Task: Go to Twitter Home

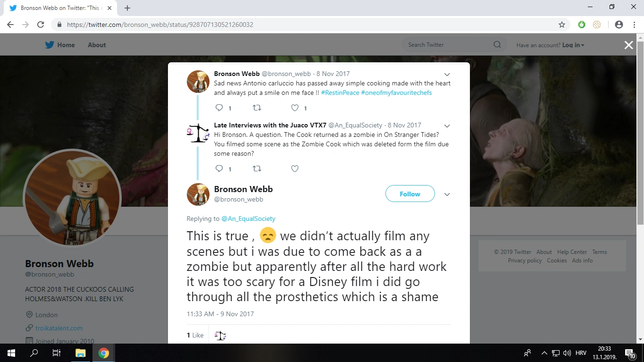Action: point(60,45)
